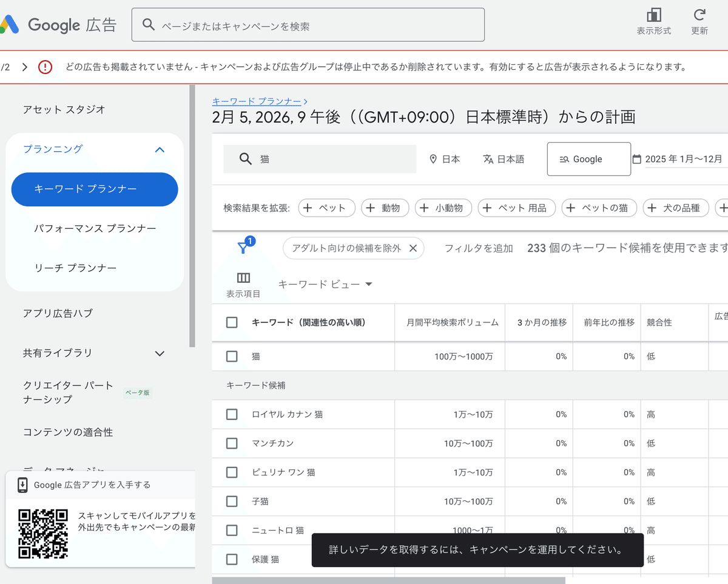Select パフォーマンス プランナー in sidebar
The image size is (728, 584).
pyautogui.click(x=95, y=228)
